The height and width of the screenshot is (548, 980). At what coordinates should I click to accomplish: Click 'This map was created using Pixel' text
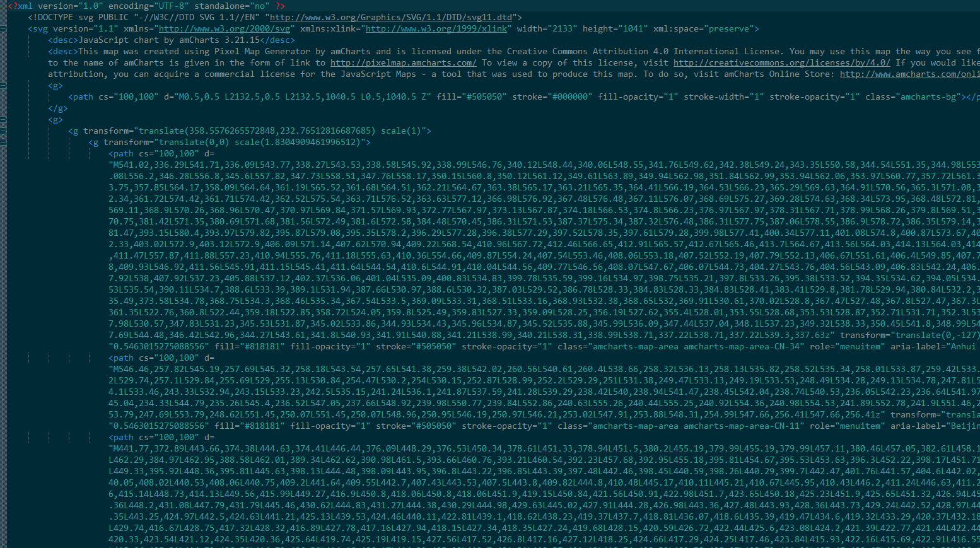159,51
